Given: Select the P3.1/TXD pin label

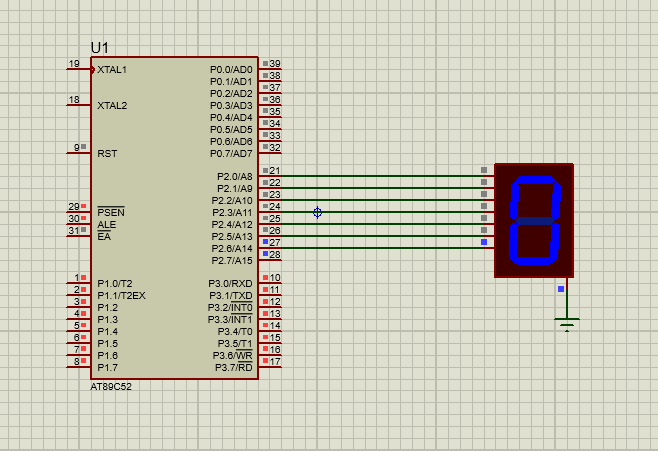Looking at the screenshot, I should 231,296.
